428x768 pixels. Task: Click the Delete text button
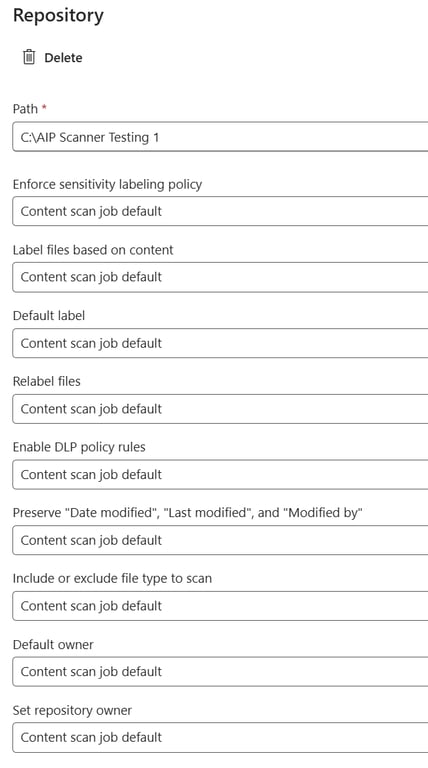pos(63,58)
